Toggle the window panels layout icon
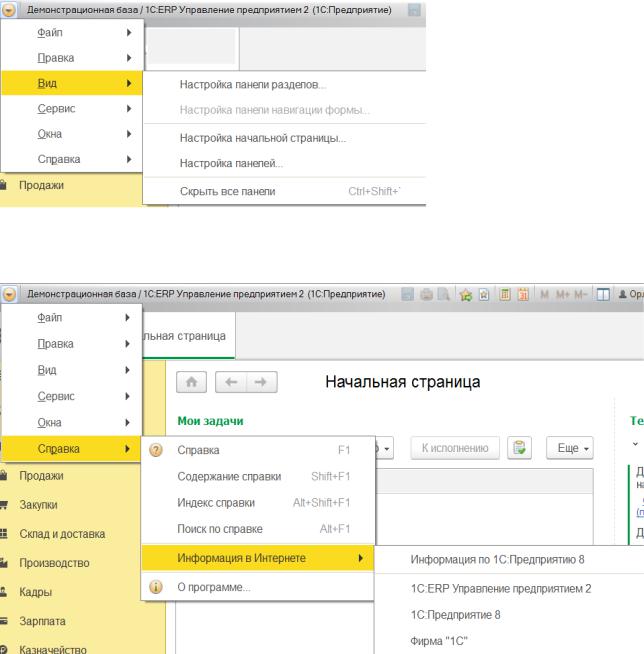The image size is (644, 654). point(603,294)
